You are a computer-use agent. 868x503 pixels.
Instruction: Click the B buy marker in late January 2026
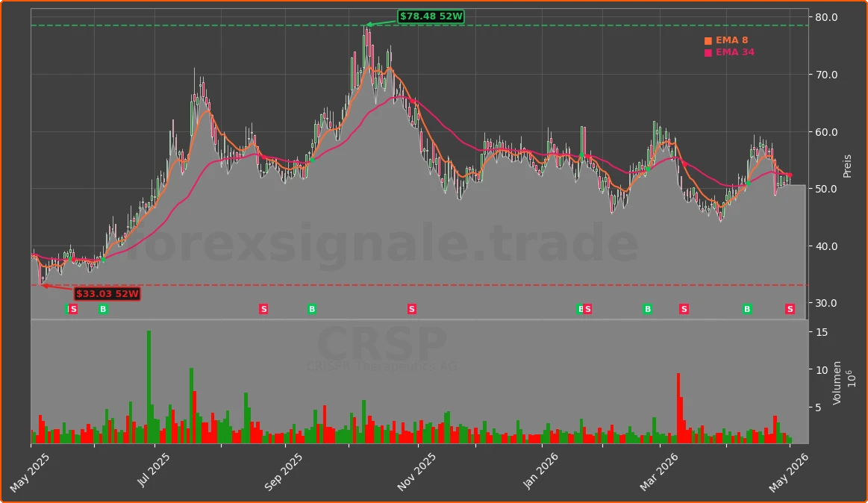pos(580,309)
